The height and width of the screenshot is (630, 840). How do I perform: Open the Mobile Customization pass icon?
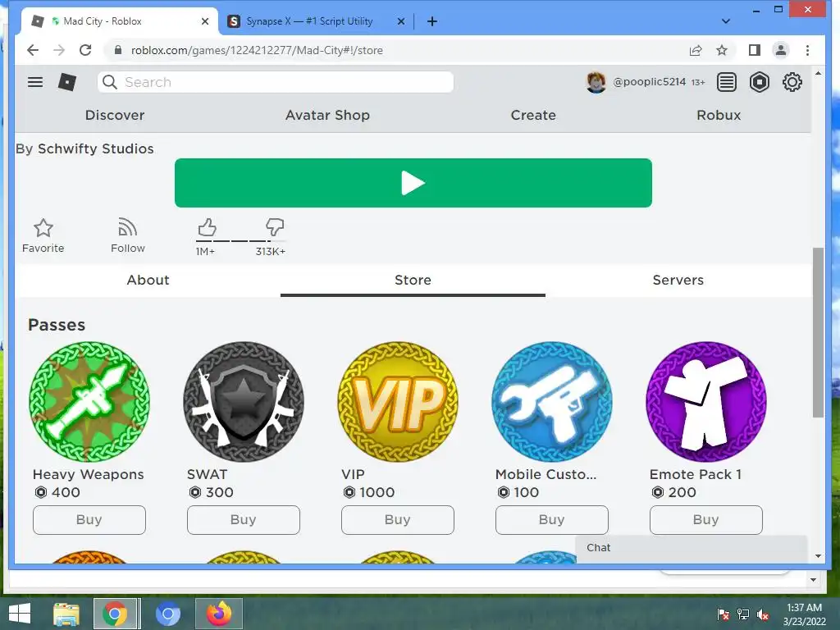[552, 402]
